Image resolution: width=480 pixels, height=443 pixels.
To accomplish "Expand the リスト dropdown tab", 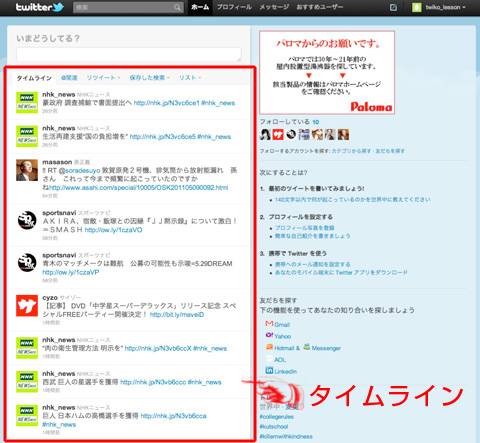I will 190,78.
